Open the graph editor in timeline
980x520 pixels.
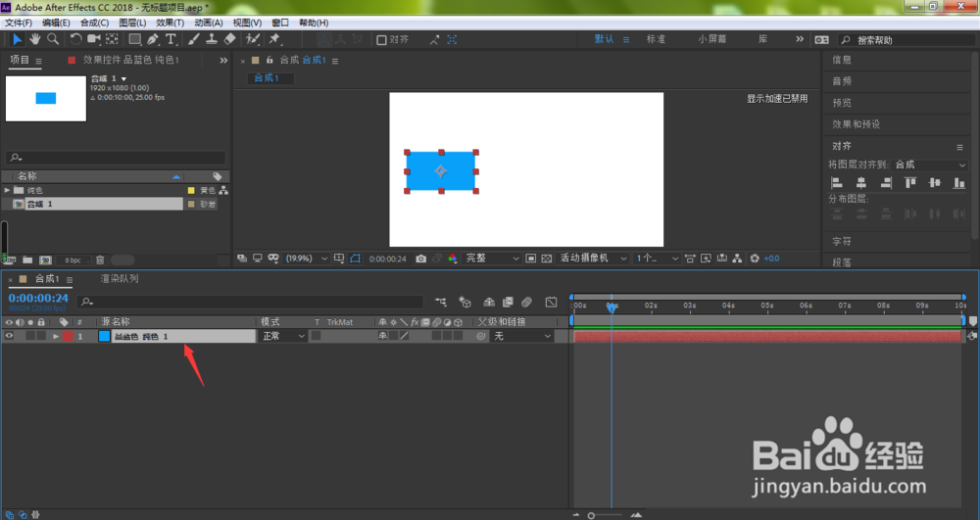click(551, 303)
